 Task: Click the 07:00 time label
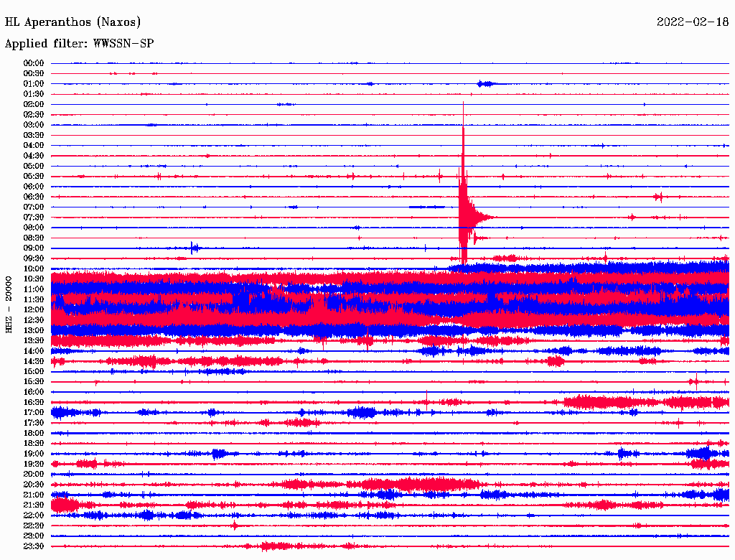34,207
